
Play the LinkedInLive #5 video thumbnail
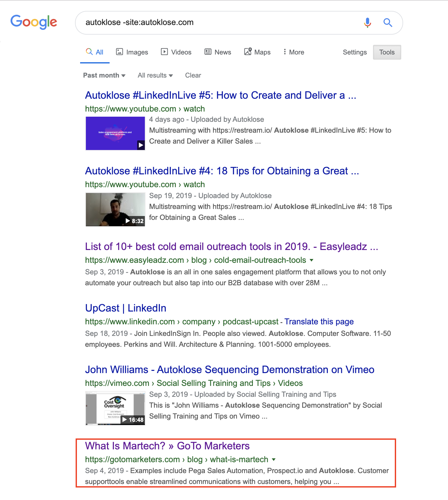pyautogui.click(x=115, y=133)
